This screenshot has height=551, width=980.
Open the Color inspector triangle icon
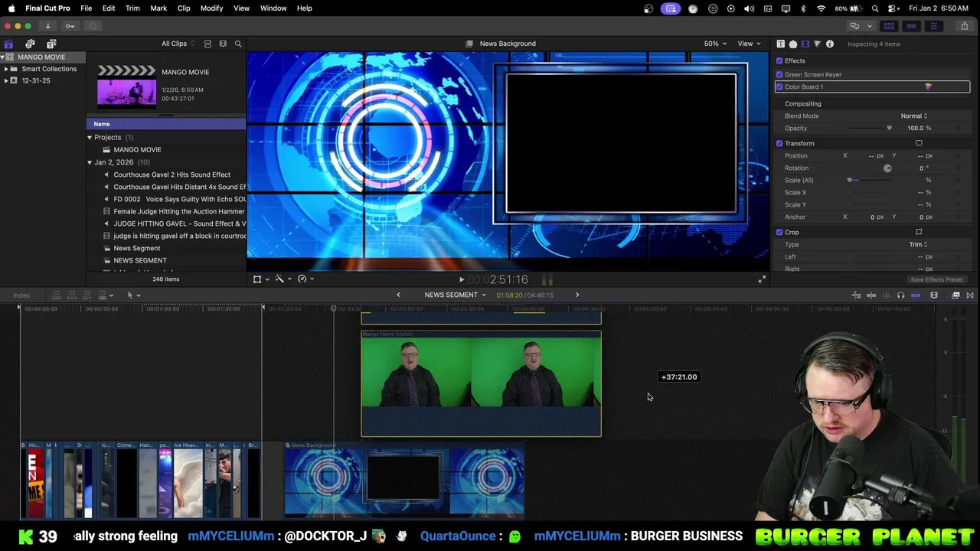coord(817,44)
